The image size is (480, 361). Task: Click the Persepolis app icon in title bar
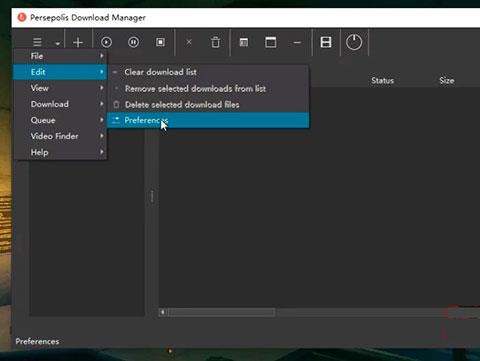click(x=22, y=17)
